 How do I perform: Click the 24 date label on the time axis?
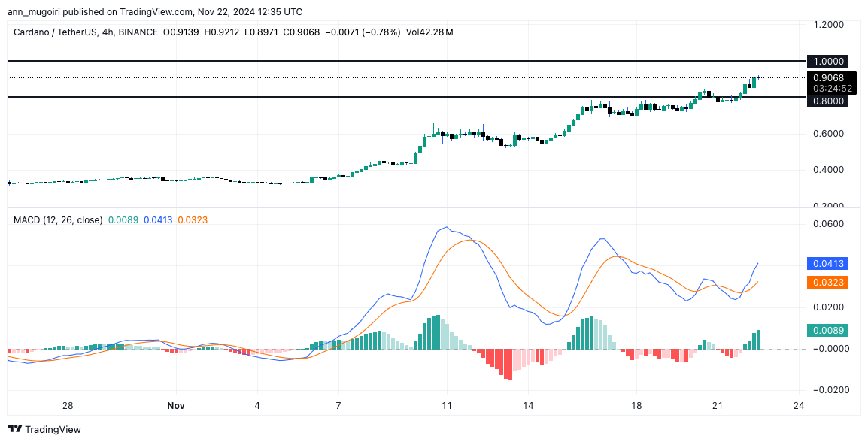pyautogui.click(x=798, y=405)
